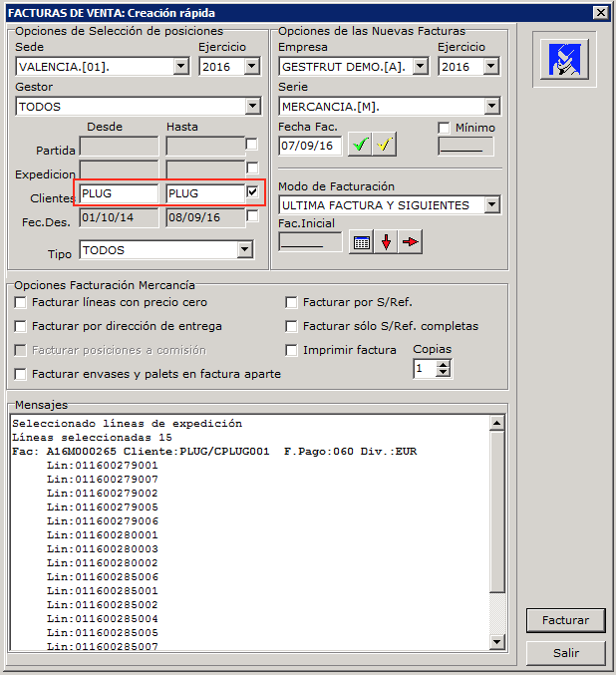Click the blue invoice icon at top right
The image size is (616, 675).
(565, 61)
